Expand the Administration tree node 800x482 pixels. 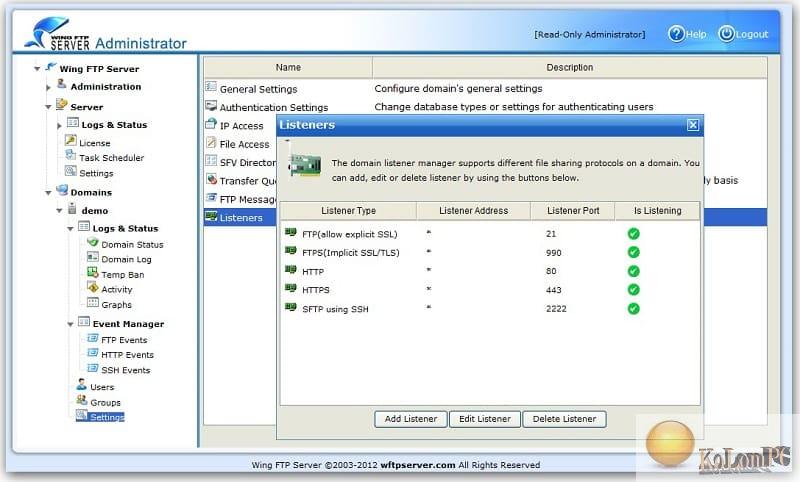pyautogui.click(x=48, y=88)
